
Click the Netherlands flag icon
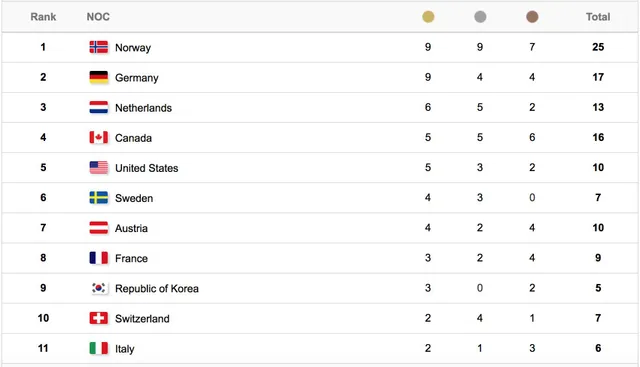pos(99,108)
